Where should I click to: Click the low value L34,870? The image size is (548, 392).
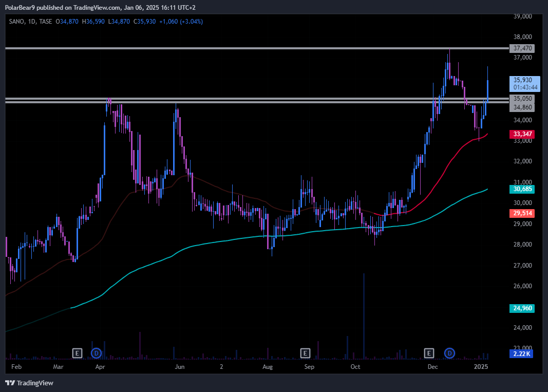pyautogui.click(x=119, y=22)
